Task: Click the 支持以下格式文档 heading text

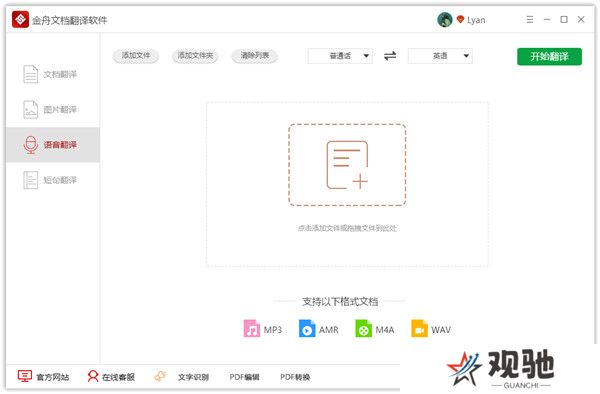Action: pyautogui.click(x=340, y=302)
